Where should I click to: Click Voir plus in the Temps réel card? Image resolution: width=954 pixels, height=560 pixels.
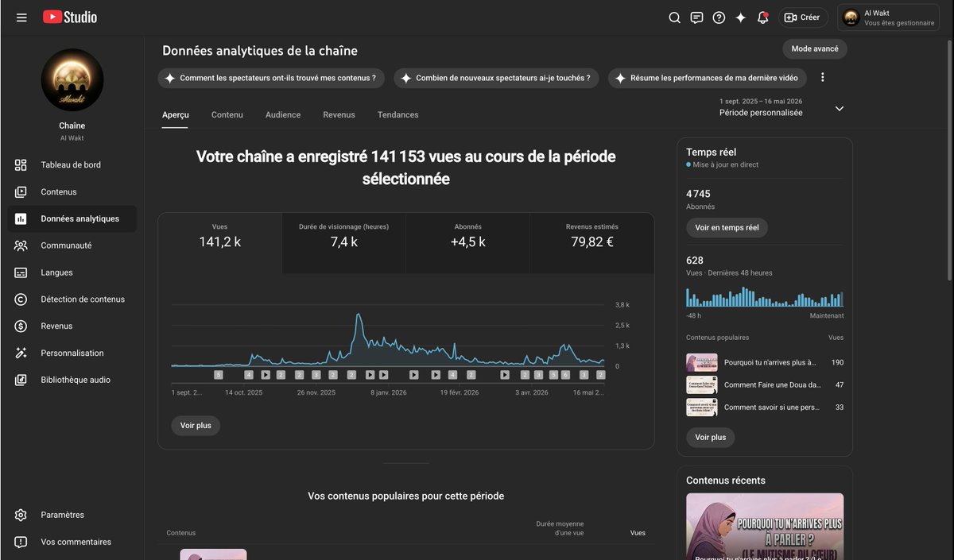pyautogui.click(x=711, y=438)
